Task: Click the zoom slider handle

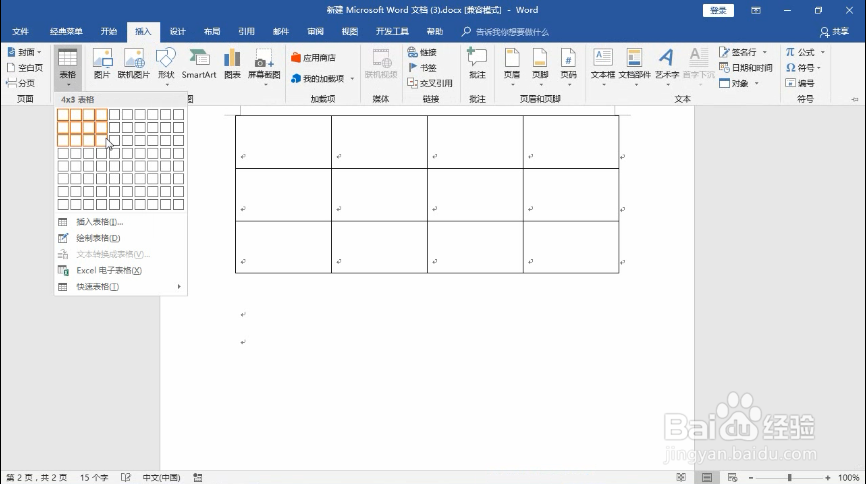Action: (x=790, y=477)
